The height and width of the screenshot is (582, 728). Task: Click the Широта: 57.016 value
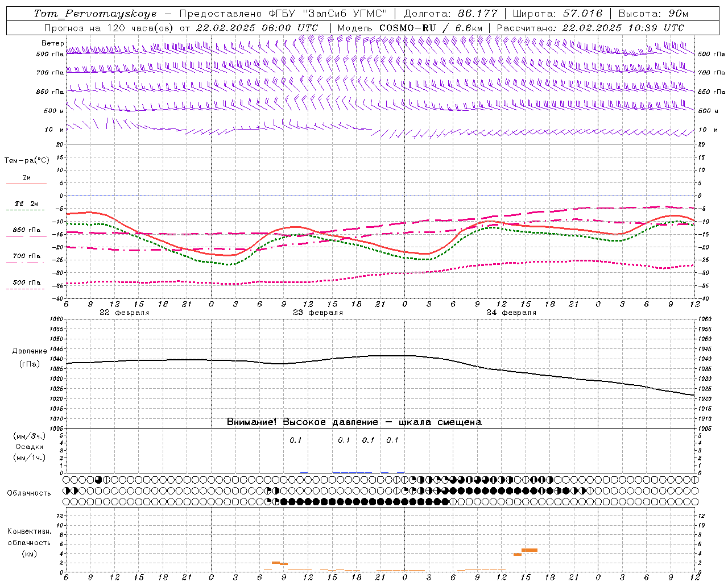coord(557,14)
